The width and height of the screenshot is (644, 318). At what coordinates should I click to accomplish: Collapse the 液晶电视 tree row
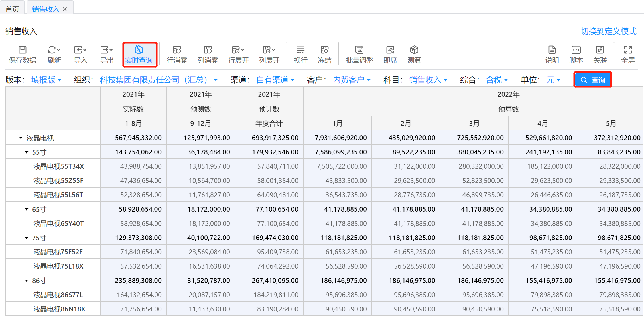(x=21, y=138)
